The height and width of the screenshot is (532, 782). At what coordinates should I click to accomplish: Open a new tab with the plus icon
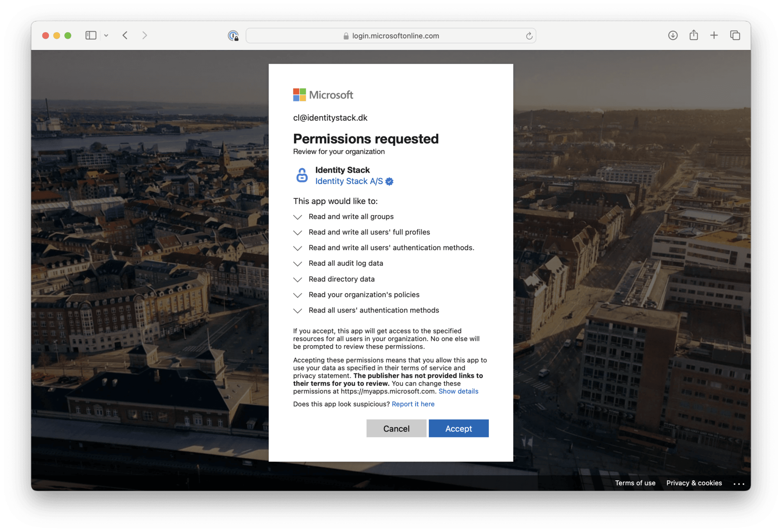(x=714, y=35)
